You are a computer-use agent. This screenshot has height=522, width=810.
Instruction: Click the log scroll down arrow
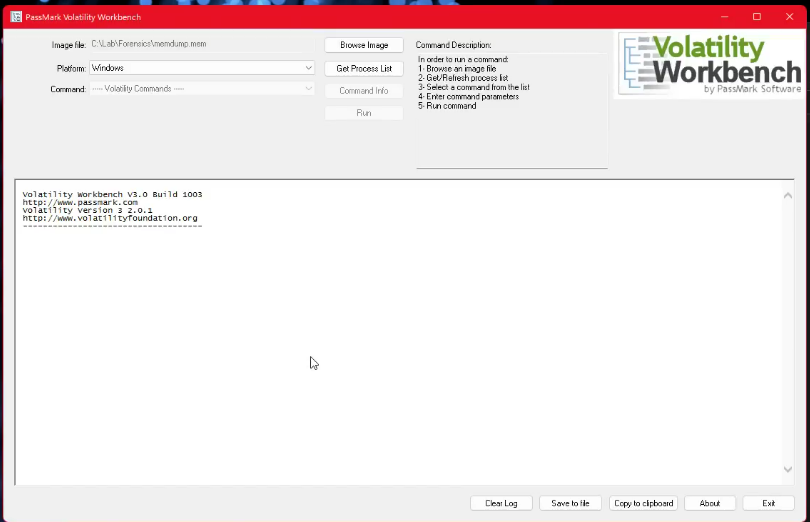[788, 469]
